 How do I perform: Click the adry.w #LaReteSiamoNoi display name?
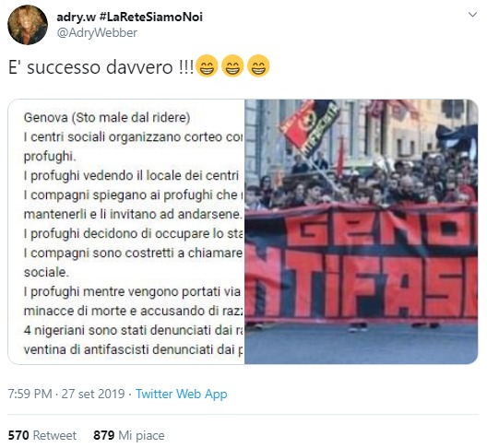coord(129,17)
